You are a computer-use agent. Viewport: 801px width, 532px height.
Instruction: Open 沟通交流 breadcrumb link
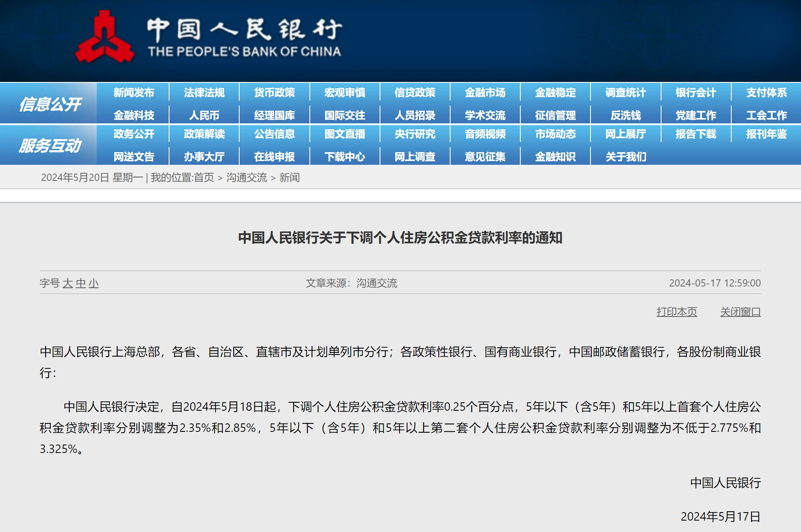click(247, 177)
